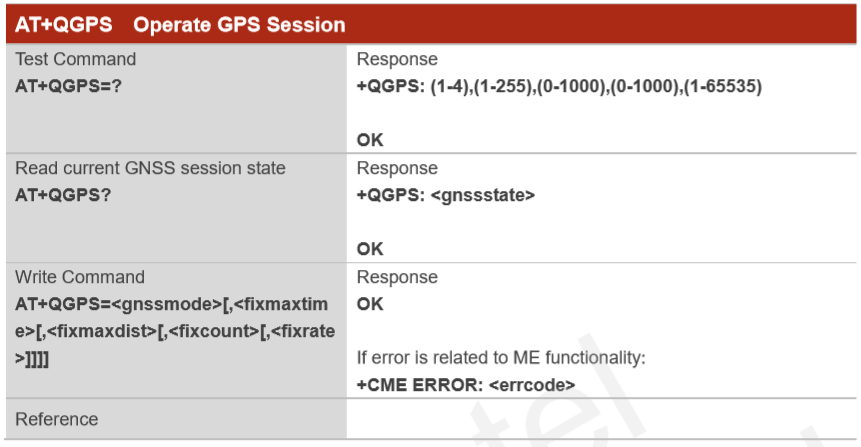Click the Reference row label

57,420
